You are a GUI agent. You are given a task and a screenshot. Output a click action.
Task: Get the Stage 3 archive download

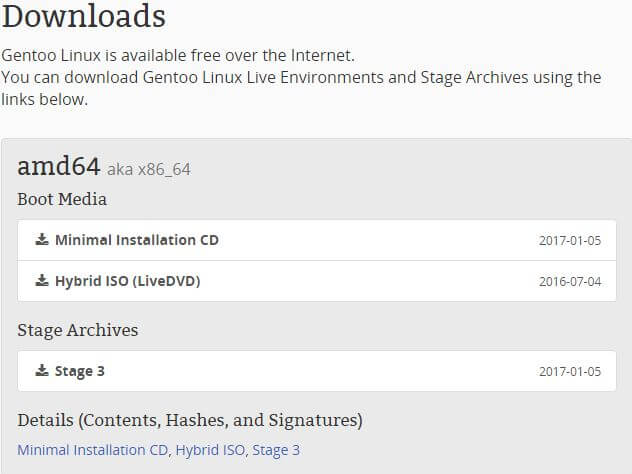tap(317, 371)
